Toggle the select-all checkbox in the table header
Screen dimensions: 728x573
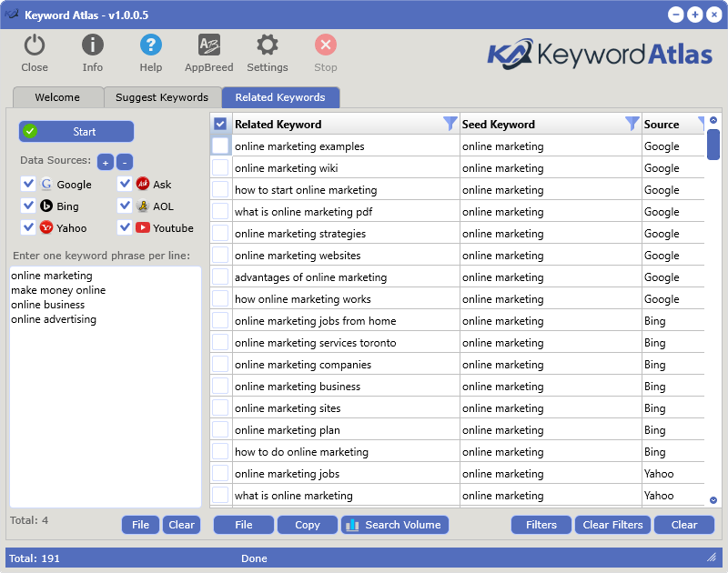click(x=219, y=124)
